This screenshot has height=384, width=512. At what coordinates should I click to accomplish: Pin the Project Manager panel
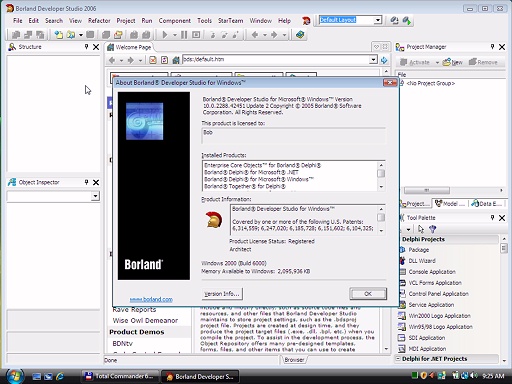tap(492, 47)
